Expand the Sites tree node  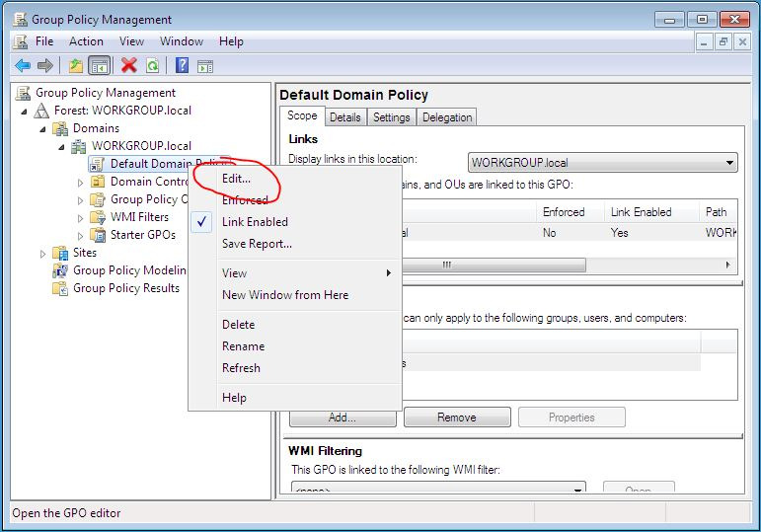coord(42,253)
